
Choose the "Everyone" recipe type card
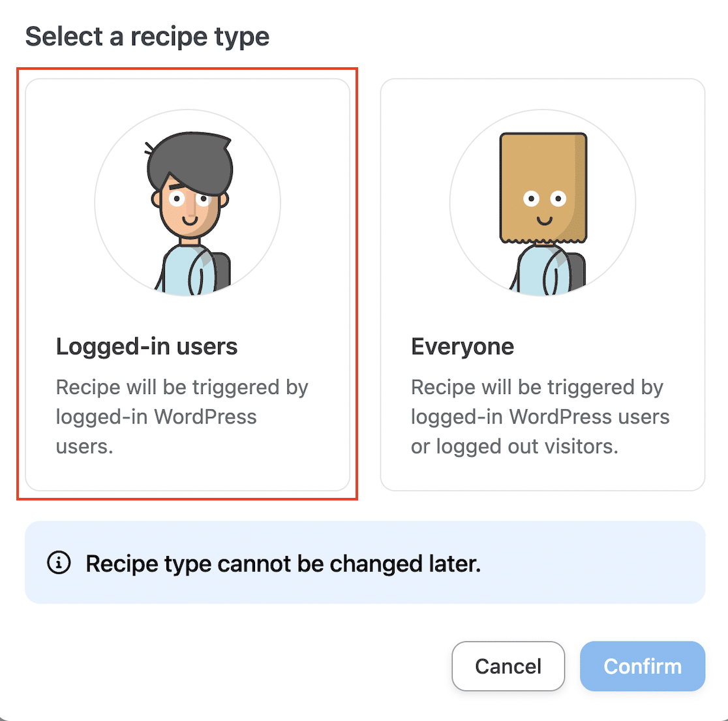point(543,284)
